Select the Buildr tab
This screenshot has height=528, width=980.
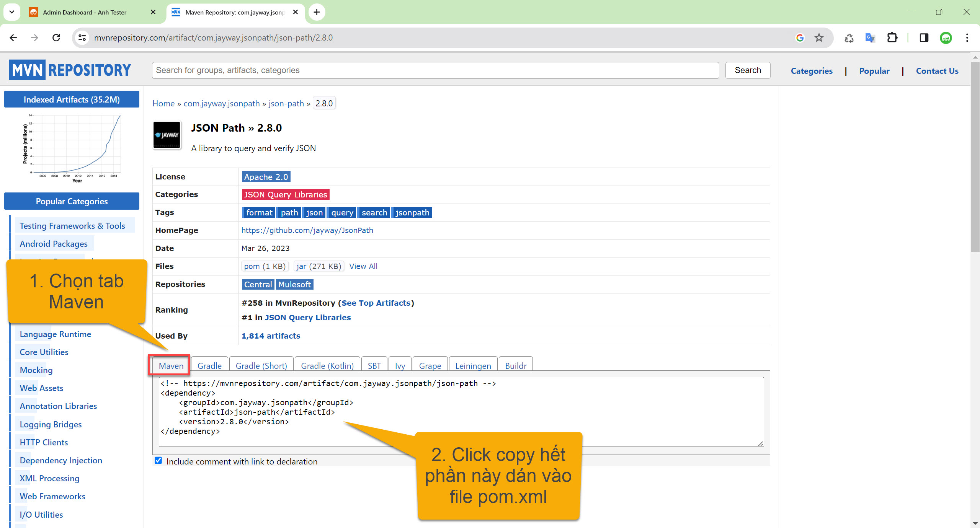[516, 365]
